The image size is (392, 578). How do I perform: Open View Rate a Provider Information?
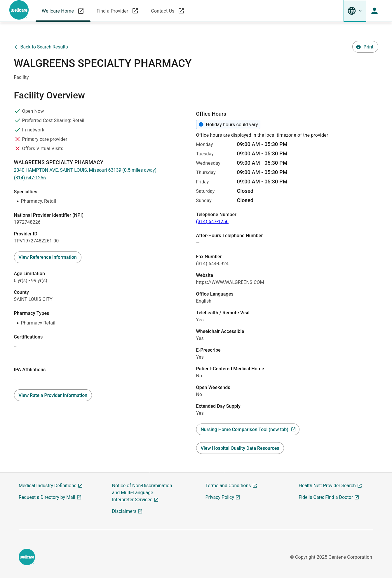53,395
